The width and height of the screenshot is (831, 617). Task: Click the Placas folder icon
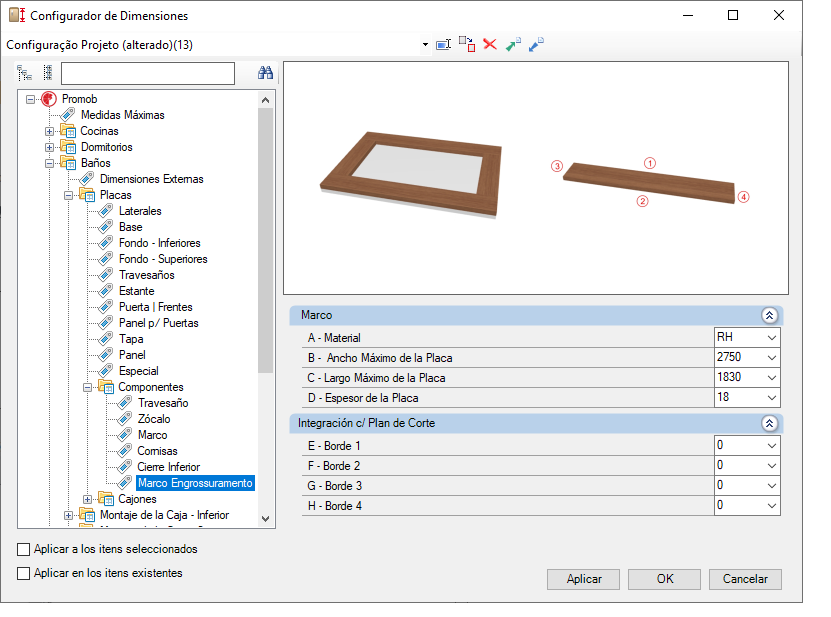87,195
